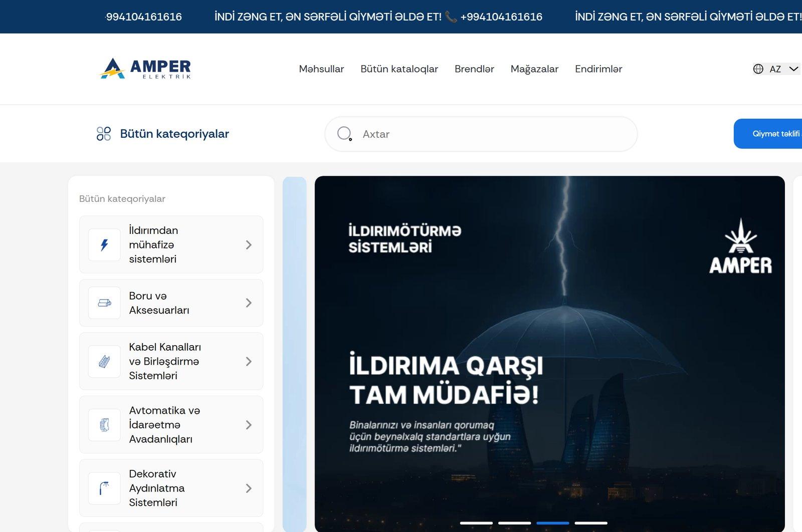Go to Brendlər page
Screen dimensions: 802x532
pos(474,69)
